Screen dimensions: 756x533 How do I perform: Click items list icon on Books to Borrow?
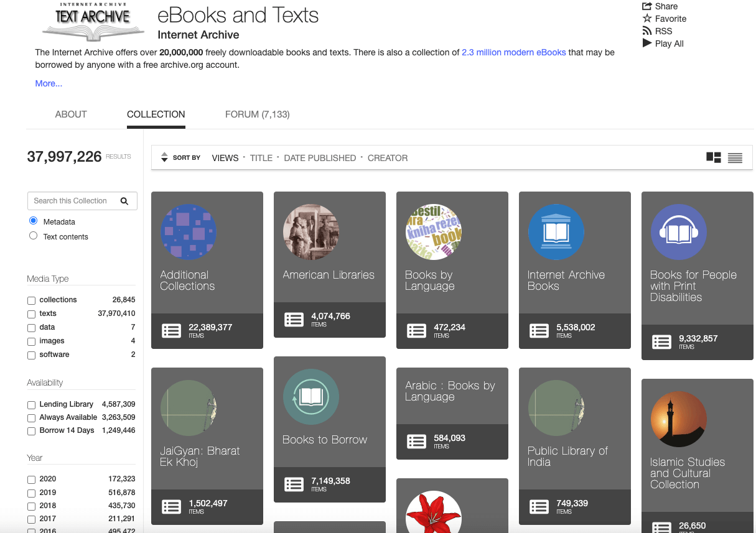tap(294, 484)
